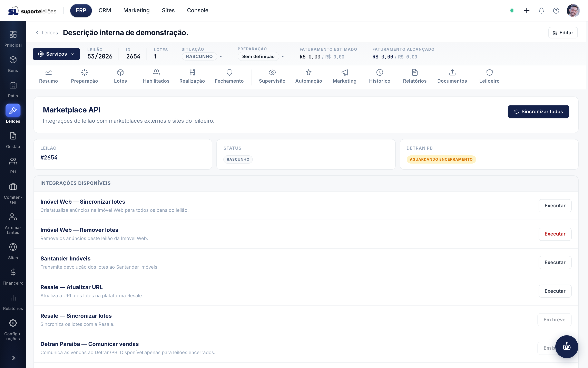This screenshot has width=588, height=368.
Task: Open the Sites globe icon in sidebar
Action: 13,247
